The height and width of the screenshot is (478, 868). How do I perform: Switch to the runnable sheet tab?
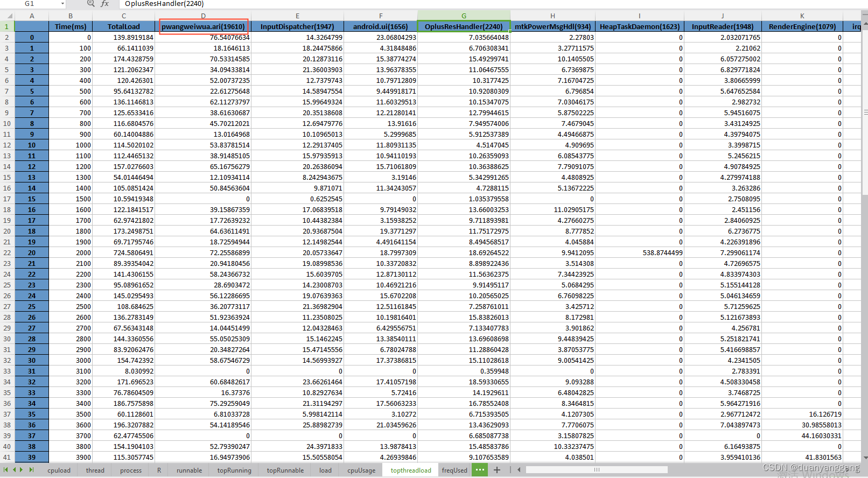coord(190,470)
